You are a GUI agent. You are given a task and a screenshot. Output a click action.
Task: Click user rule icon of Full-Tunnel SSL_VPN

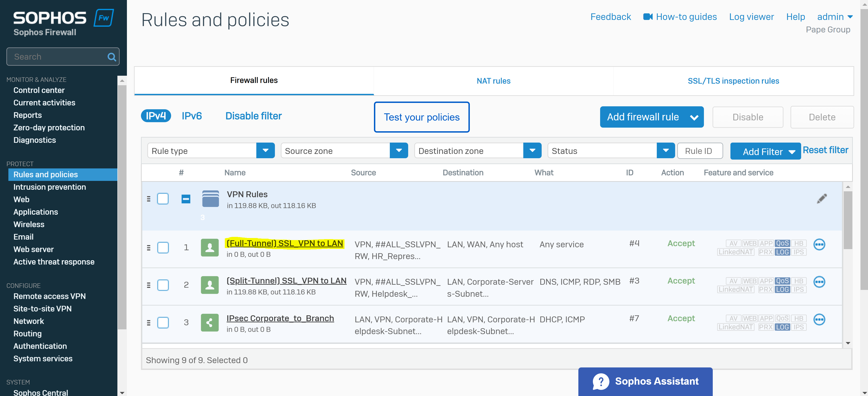pos(210,248)
